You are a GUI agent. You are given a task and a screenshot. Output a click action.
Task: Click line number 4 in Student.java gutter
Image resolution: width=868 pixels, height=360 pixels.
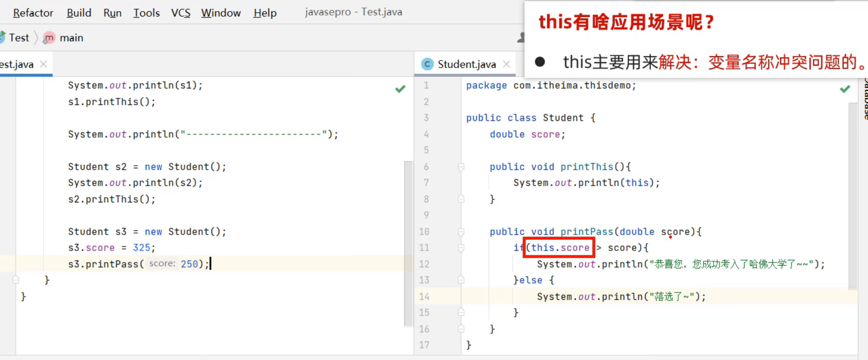coord(426,134)
